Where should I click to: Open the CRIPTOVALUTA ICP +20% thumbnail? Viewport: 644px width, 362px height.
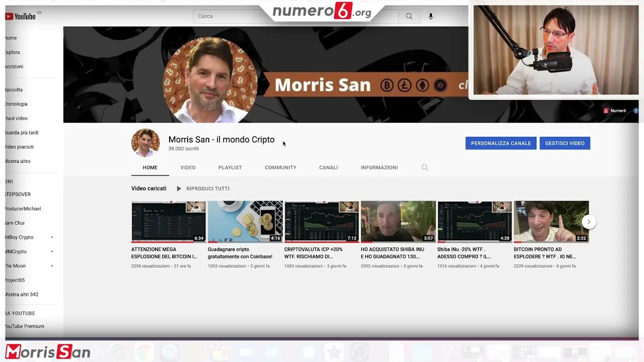point(321,222)
